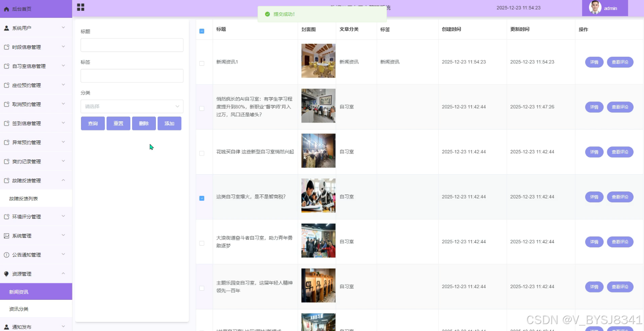Click the icon beside 自习室信息管理

6,66
